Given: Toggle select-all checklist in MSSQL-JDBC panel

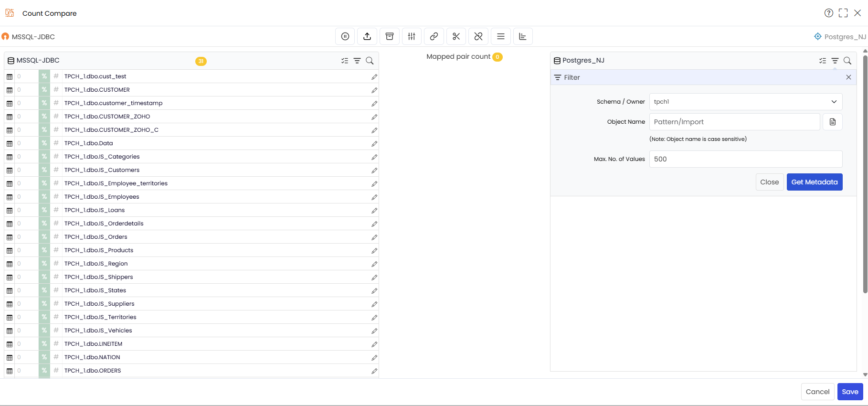Looking at the screenshot, I should tap(345, 61).
